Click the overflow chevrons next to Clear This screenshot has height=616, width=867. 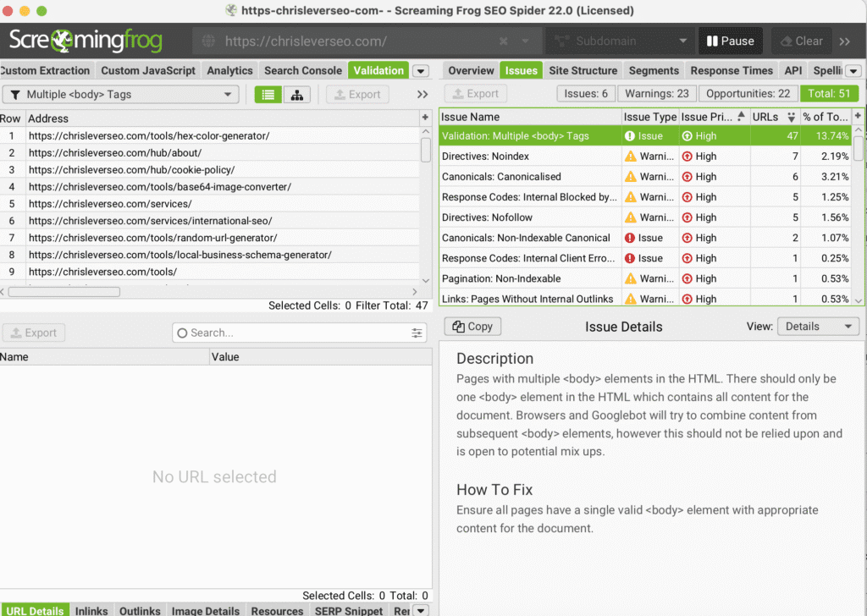click(x=844, y=41)
